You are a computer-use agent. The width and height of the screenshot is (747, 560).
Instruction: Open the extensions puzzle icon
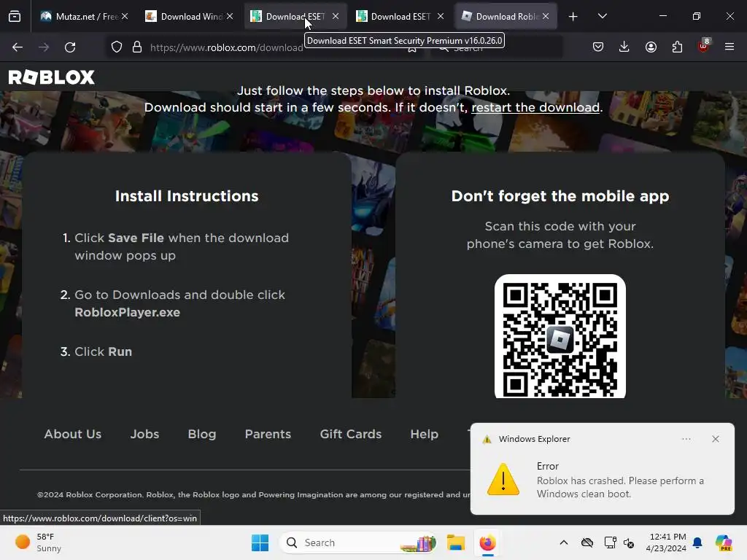(677, 47)
